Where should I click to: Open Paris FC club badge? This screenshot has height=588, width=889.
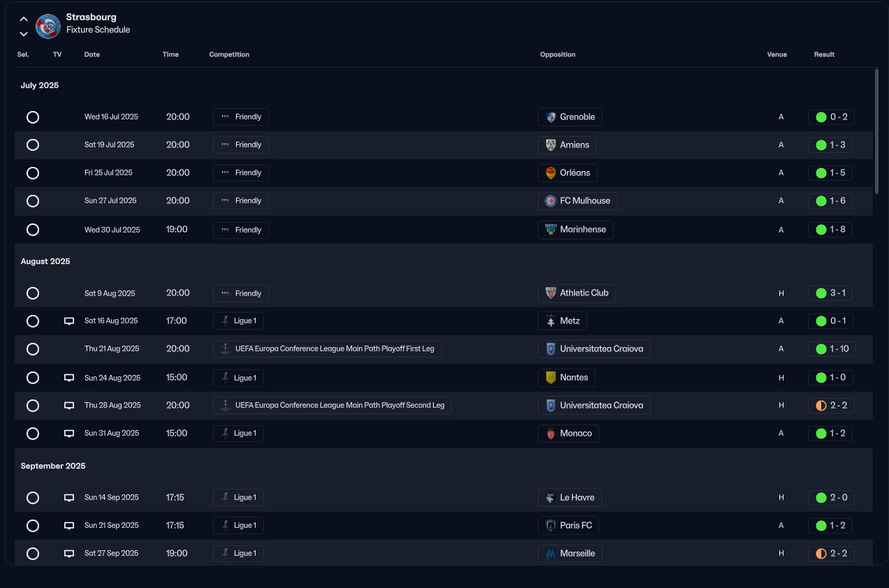pos(551,526)
